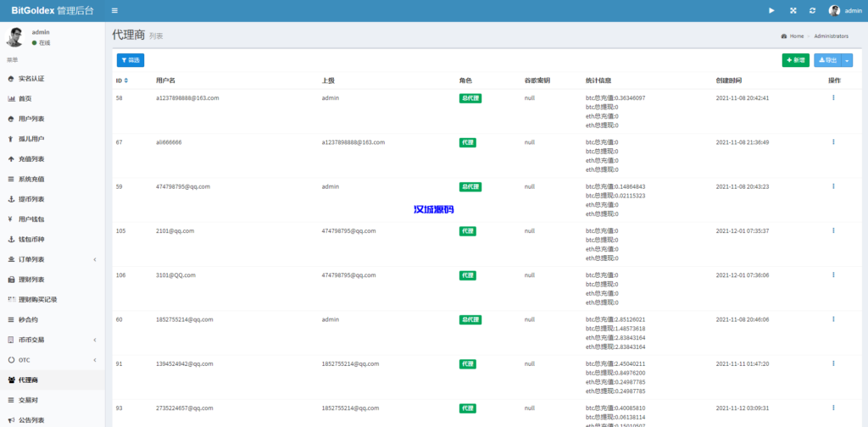The image size is (868, 427).
Task: Click the Administrators breadcrumb
Action: click(831, 36)
